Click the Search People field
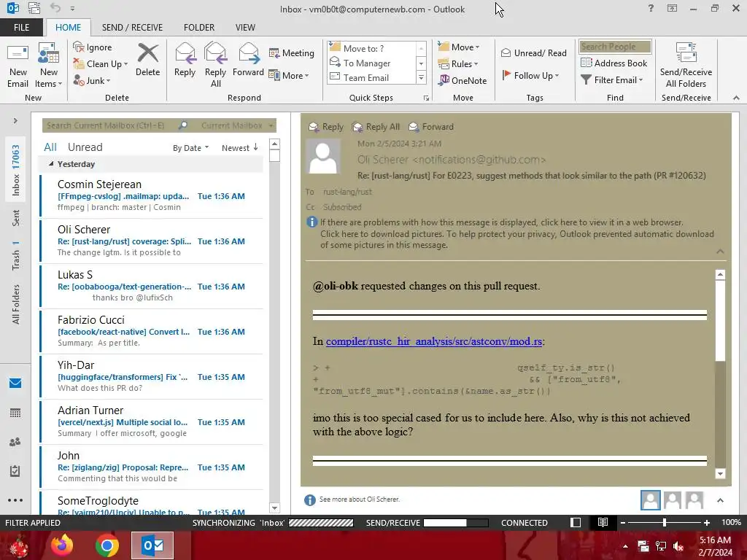The image size is (747, 560). [615, 47]
